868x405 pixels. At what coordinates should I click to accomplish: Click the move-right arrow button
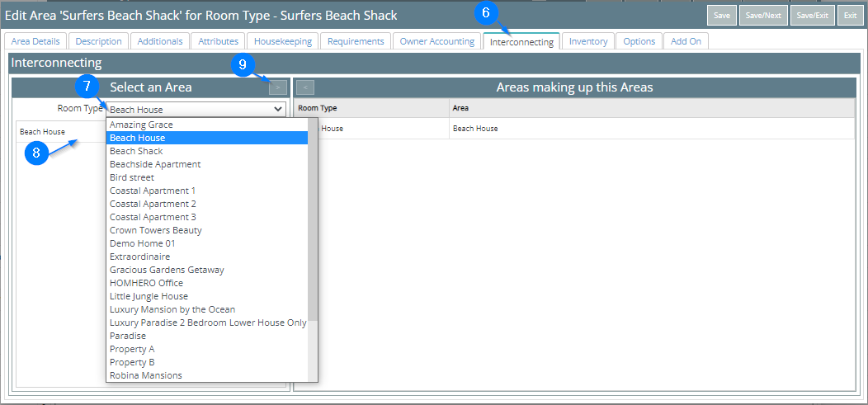click(x=278, y=87)
